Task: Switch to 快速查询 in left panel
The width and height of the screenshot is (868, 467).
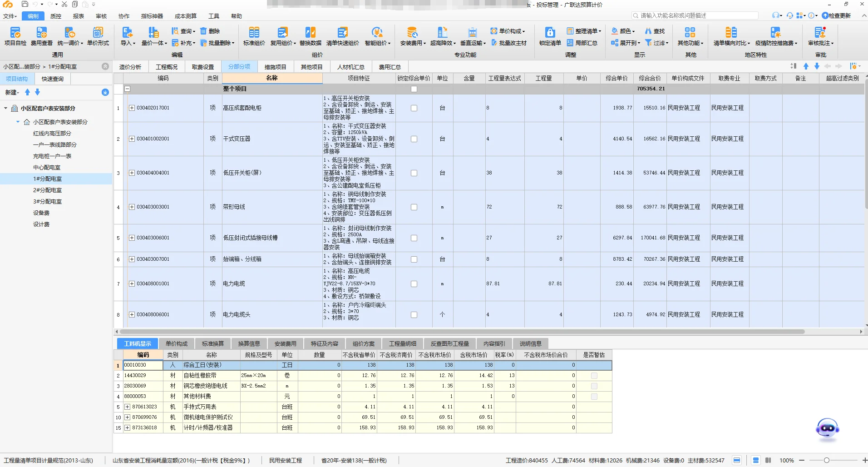Action: (53, 79)
